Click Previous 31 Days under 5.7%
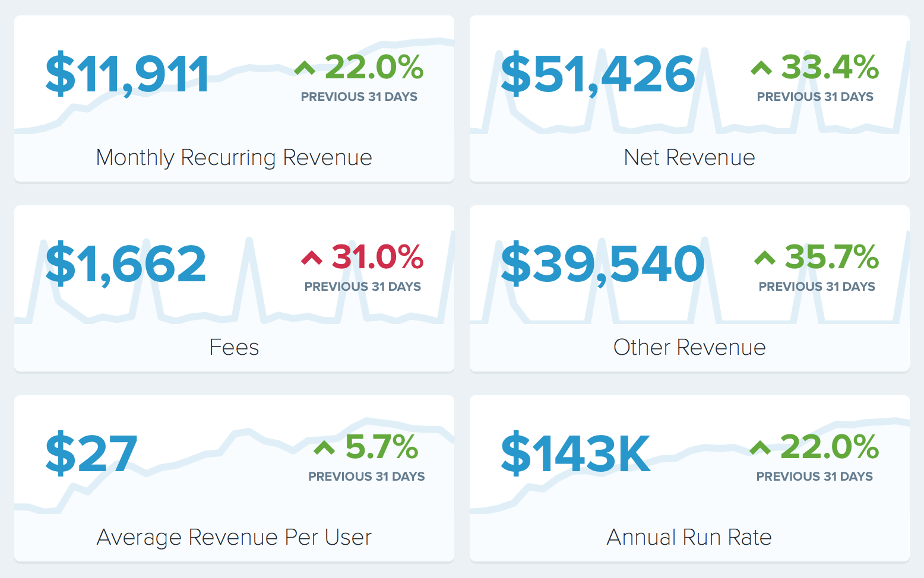Image resolution: width=924 pixels, height=578 pixels. (x=366, y=477)
